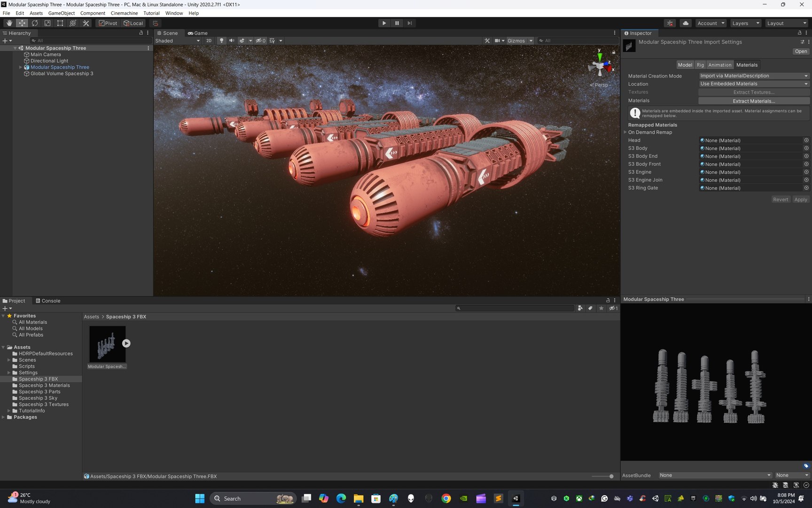Click the Project search field

pos(515,308)
